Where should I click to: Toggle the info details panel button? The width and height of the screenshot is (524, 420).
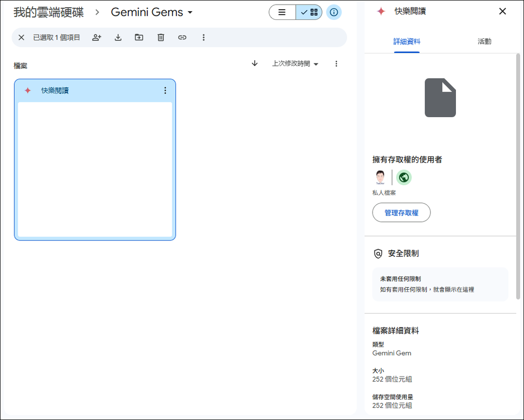tap(334, 12)
